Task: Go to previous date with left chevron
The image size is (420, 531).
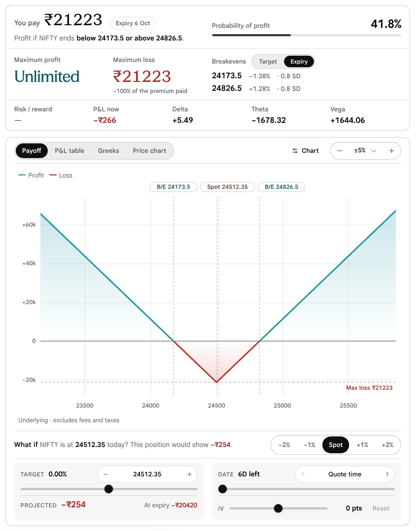Action: [x=303, y=474]
